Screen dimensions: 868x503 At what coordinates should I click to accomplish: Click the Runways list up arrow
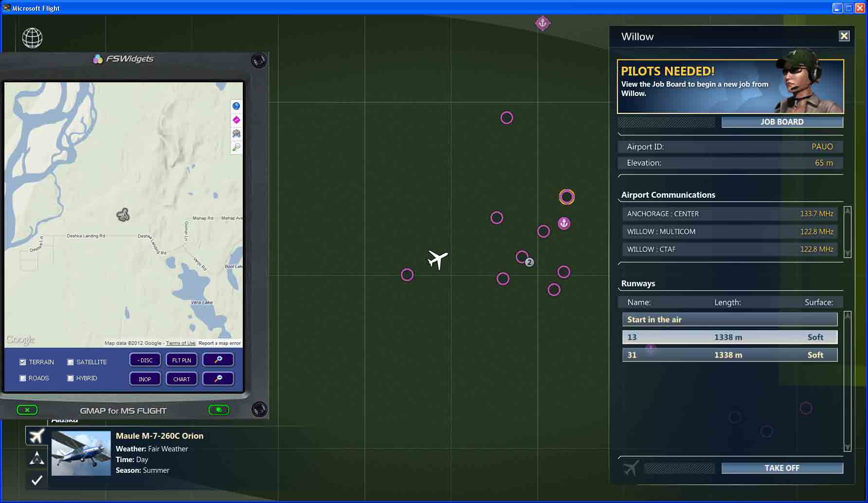click(x=848, y=316)
